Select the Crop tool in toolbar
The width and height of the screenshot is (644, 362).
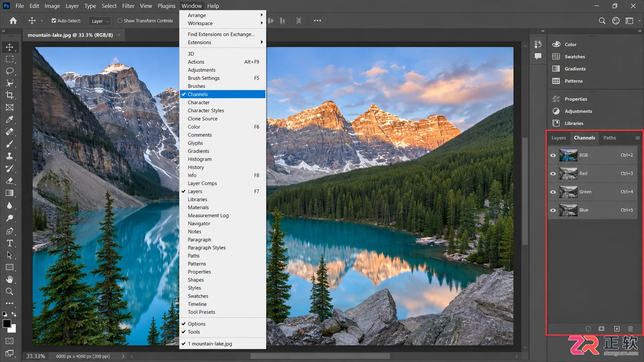coord(9,95)
